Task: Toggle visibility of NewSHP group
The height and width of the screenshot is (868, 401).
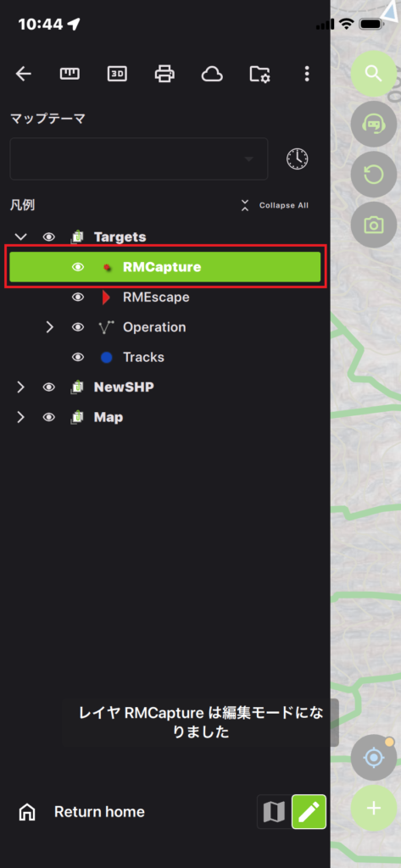Action: click(49, 387)
